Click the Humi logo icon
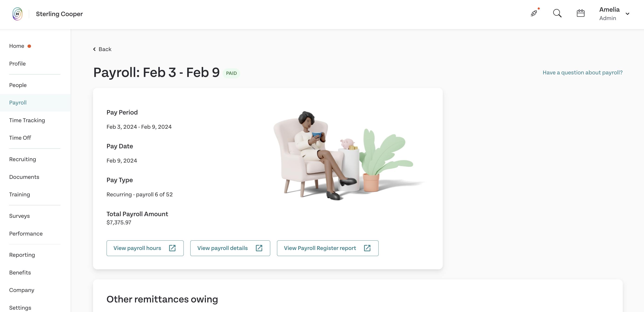 [x=17, y=14]
